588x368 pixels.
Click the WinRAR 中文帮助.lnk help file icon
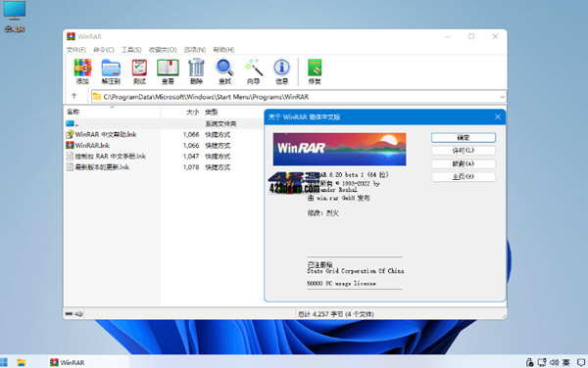pyautogui.click(x=70, y=134)
